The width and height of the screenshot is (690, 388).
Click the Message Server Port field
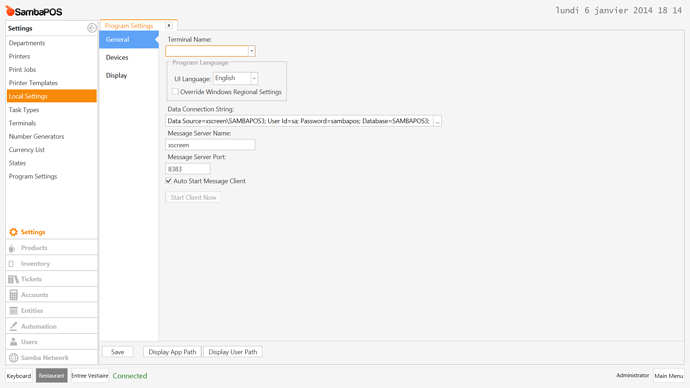click(188, 169)
